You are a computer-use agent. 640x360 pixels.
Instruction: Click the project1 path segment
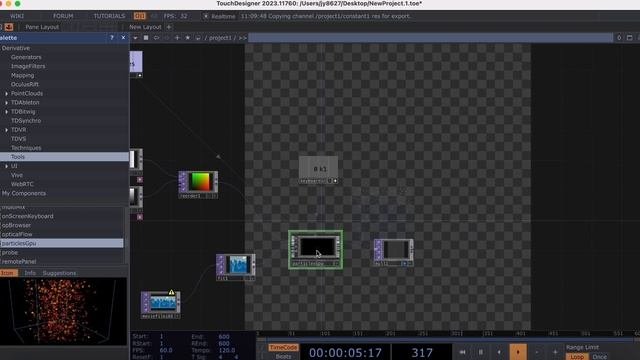tap(220, 38)
